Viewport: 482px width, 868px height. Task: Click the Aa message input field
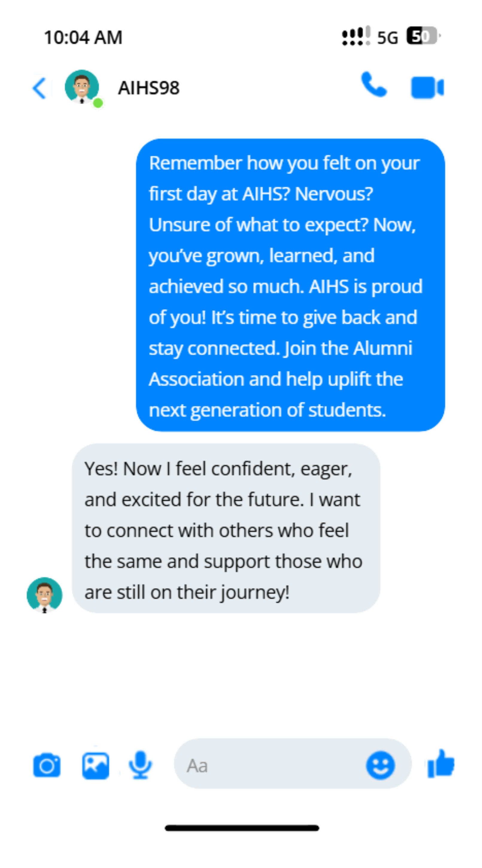click(x=270, y=766)
